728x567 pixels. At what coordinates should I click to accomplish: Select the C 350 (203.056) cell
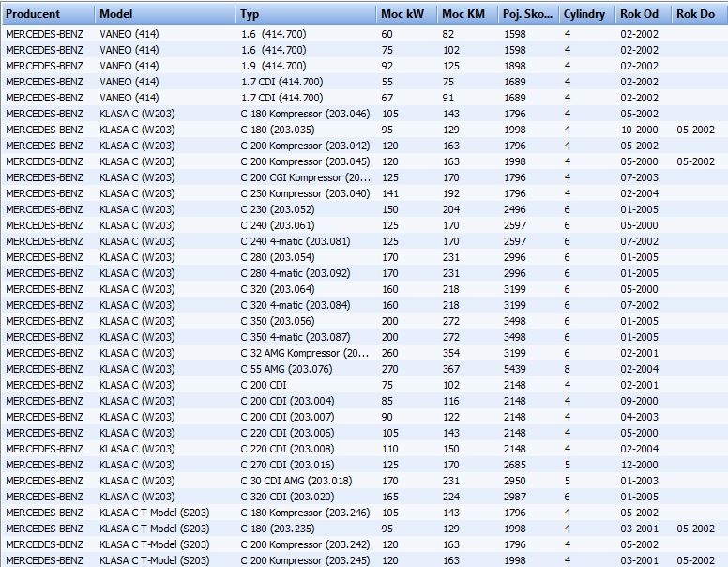(277, 321)
